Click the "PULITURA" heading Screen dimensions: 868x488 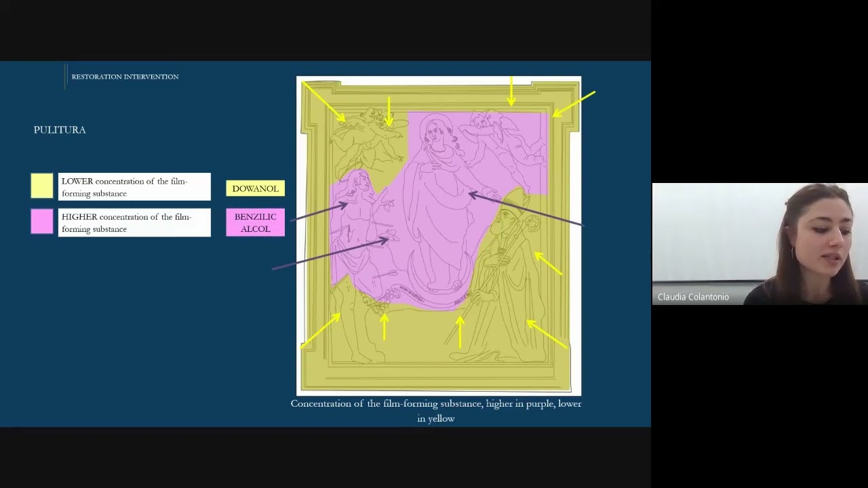[x=60, y=129]
